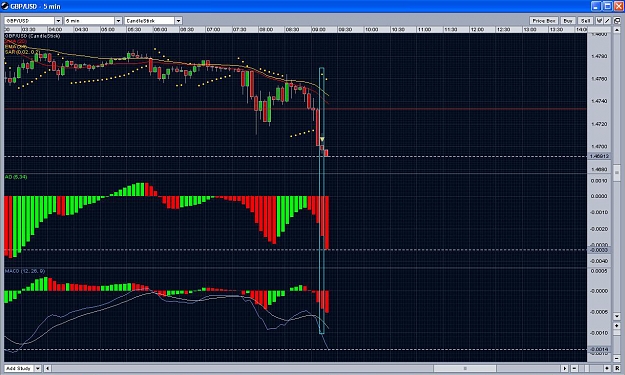Screen dimensions: 625x375
Task: Click the MACD (12, 26, 9) indicator label
Action: click(25, 271)
